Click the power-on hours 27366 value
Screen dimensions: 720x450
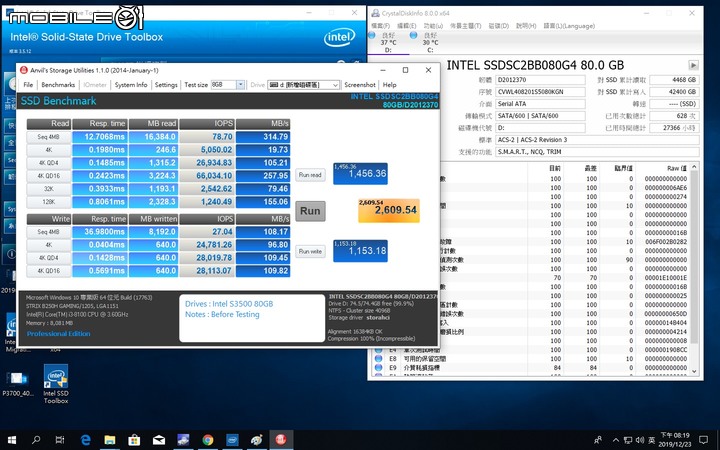click(x=675, y=128)
